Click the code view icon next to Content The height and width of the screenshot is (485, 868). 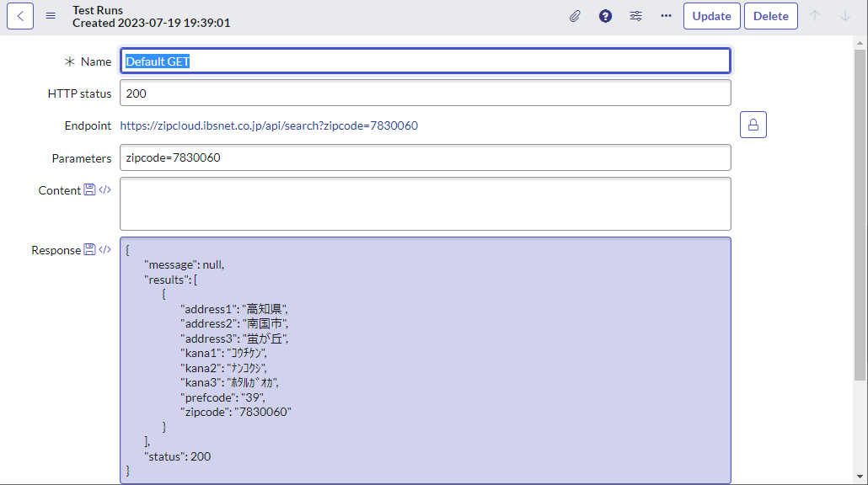click(104, 189)
